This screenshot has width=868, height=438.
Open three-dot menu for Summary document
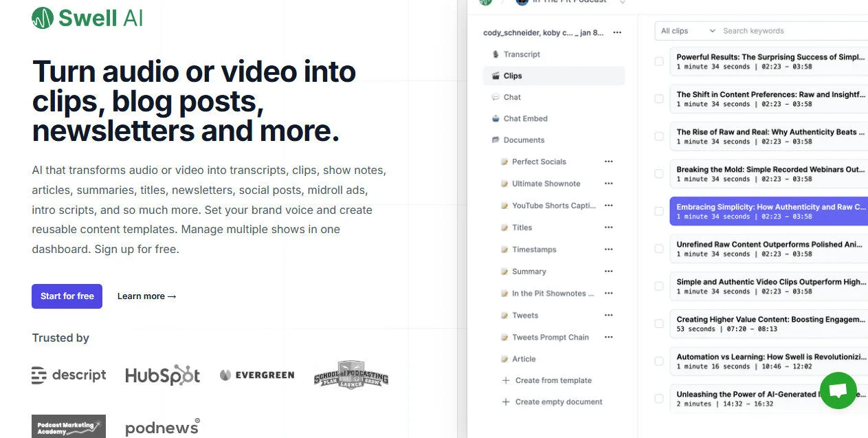[x=608, y=272]
